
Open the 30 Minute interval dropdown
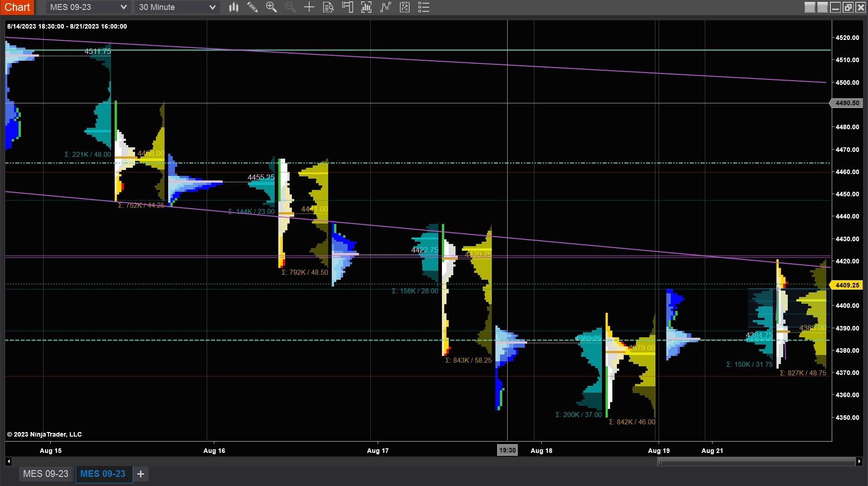click(177, 7)
